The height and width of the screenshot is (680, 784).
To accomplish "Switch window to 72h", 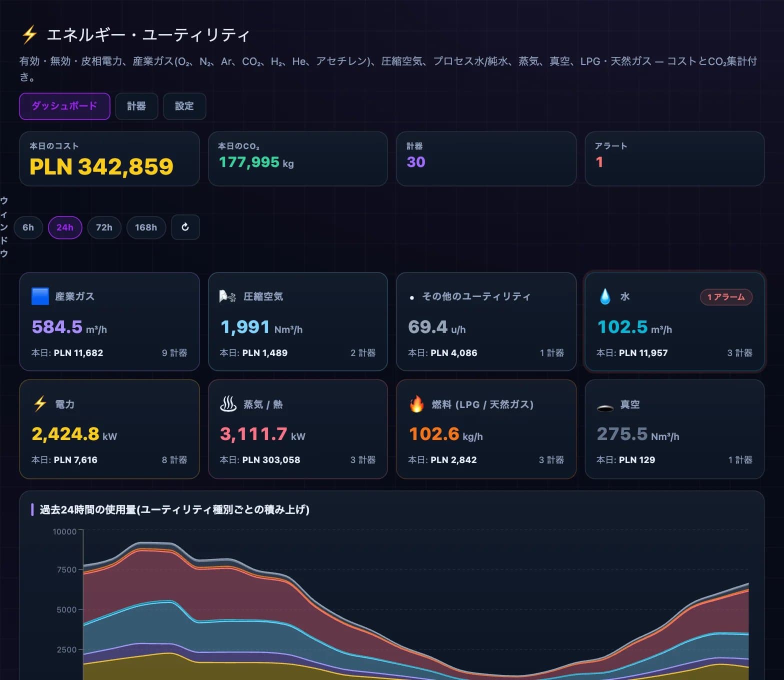I will (104, 227).
